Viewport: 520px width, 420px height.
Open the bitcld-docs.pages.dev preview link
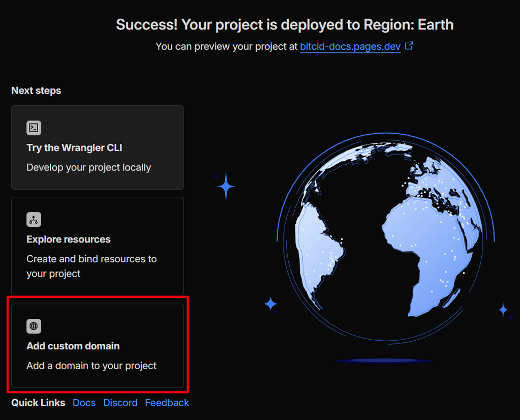(x=350, y=47)
